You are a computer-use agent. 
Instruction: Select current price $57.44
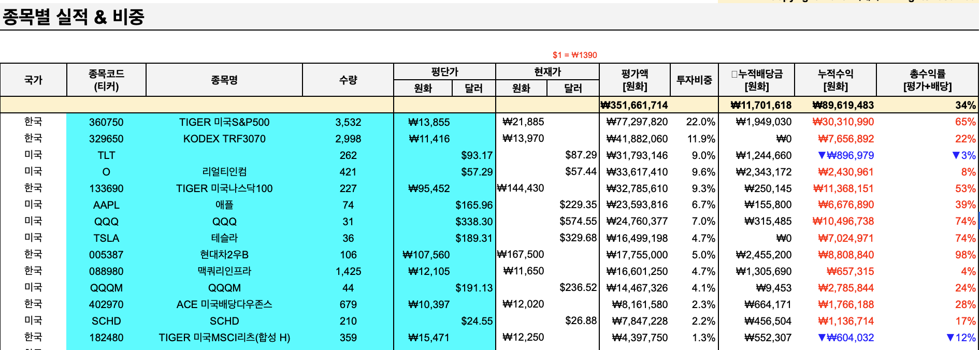(581, 171)
